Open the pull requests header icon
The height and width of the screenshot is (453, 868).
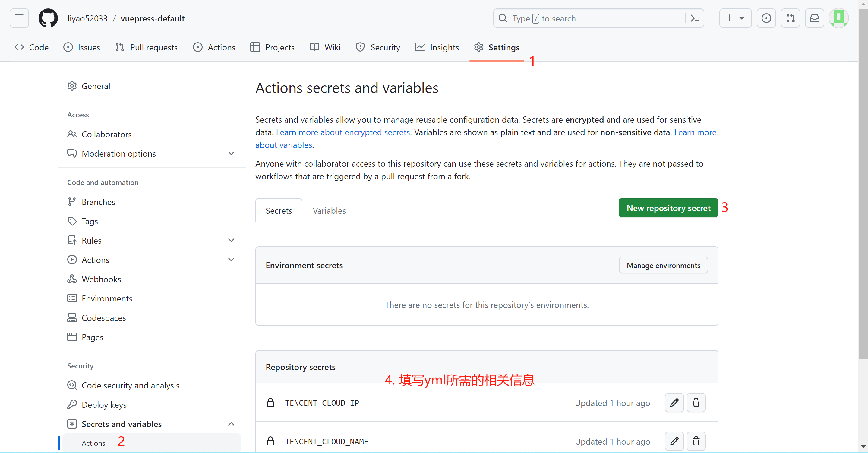[790, 18]
